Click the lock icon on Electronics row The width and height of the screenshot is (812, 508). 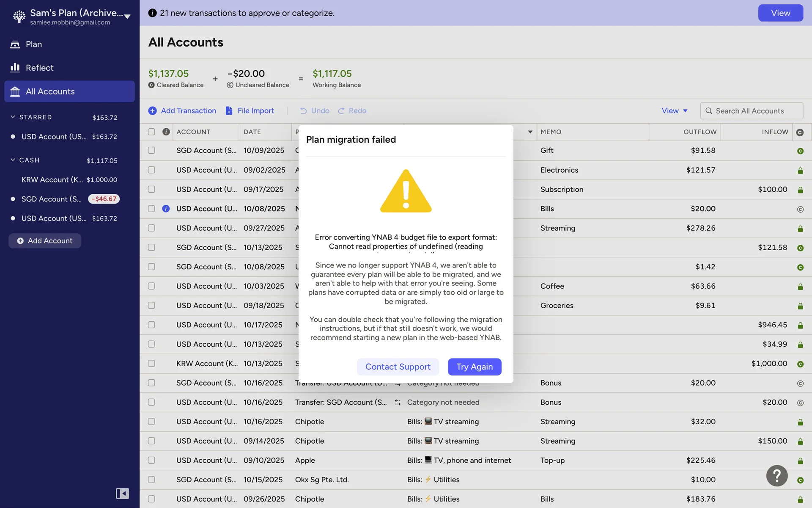coord(800,171)
